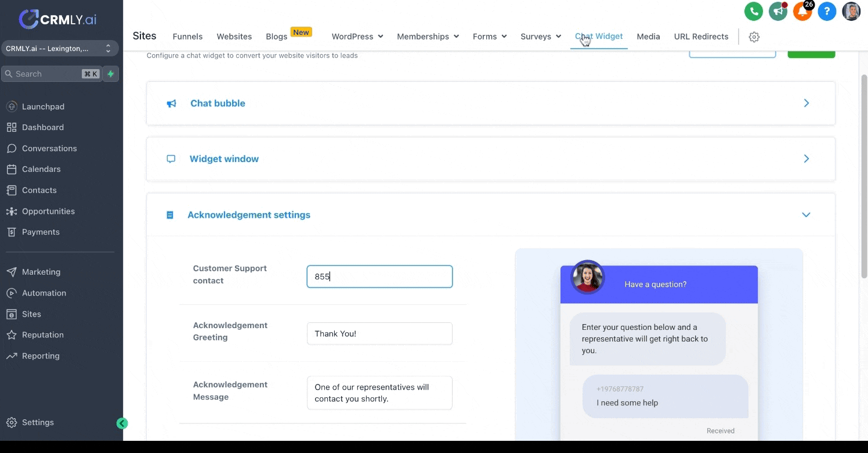Check notifications via the bell icon
This screenshot has width=868, height=453.
802,11
